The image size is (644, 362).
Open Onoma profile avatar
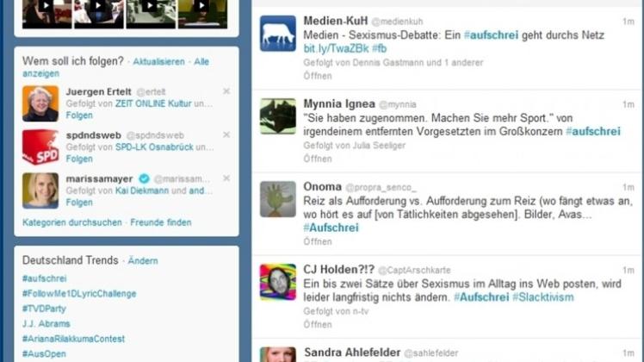(277, 199)
